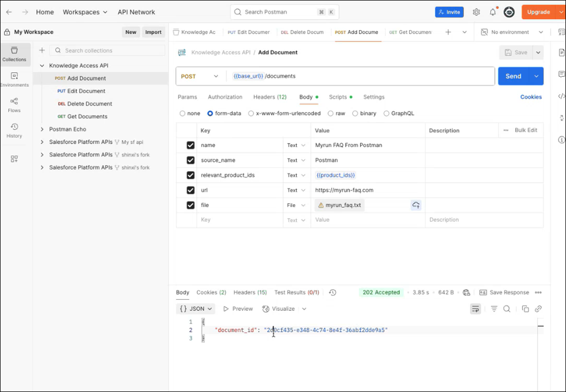Expand the Postman Echo collection

tap(42, 129)
